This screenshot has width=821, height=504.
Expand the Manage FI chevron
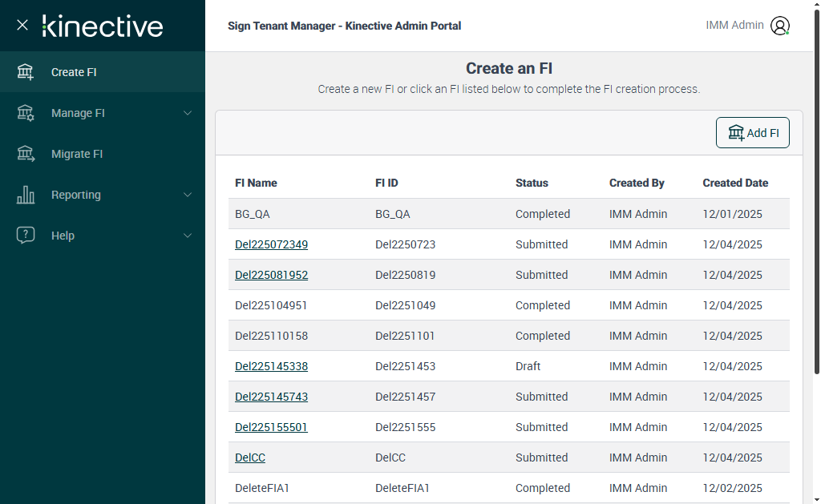[x=188, y=113]
